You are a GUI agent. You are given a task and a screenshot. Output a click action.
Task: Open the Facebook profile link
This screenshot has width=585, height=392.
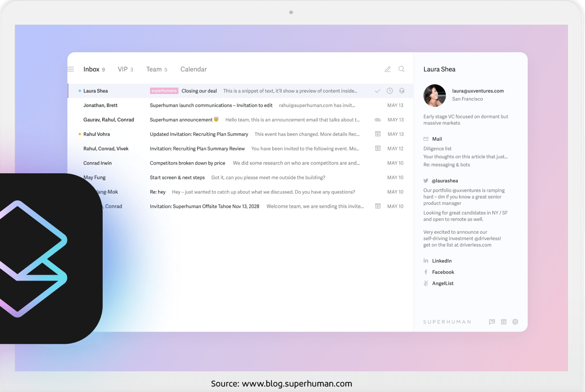pyautogui.click(x=443, y=272)
